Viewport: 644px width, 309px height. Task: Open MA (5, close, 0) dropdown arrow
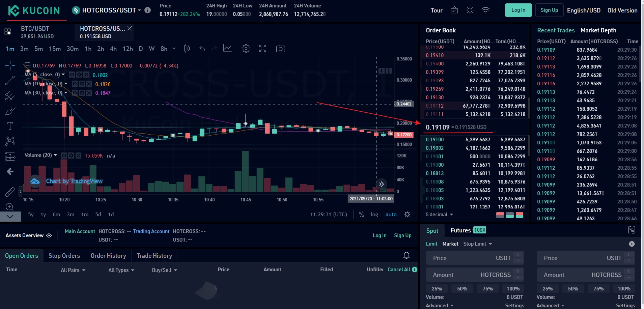coord(63,75)
